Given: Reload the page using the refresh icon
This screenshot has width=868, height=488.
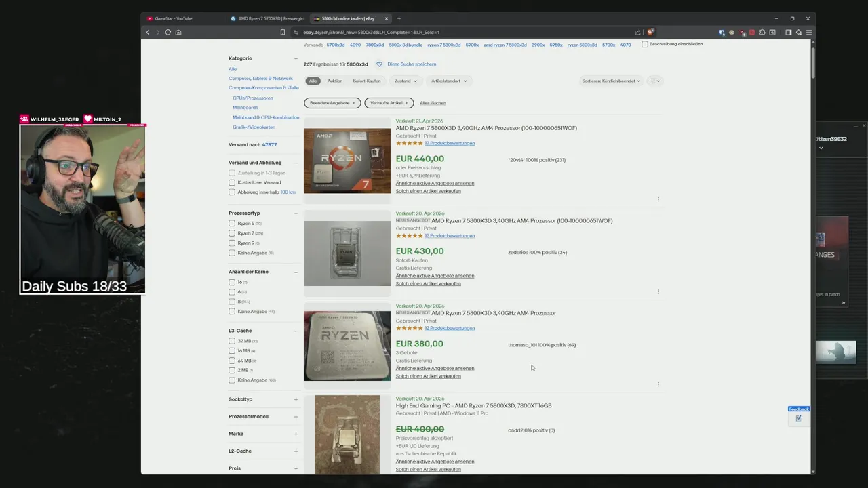Looking at the screenshot, I should coord(168,32).
